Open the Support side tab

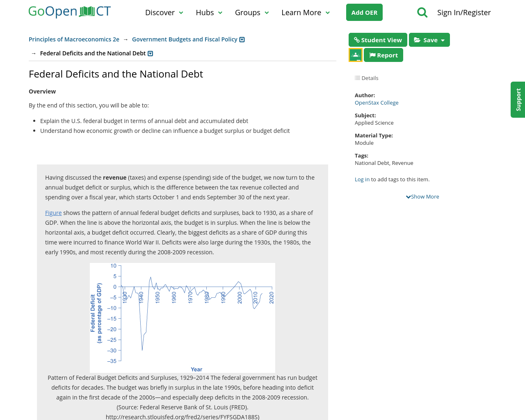point(518,100)
